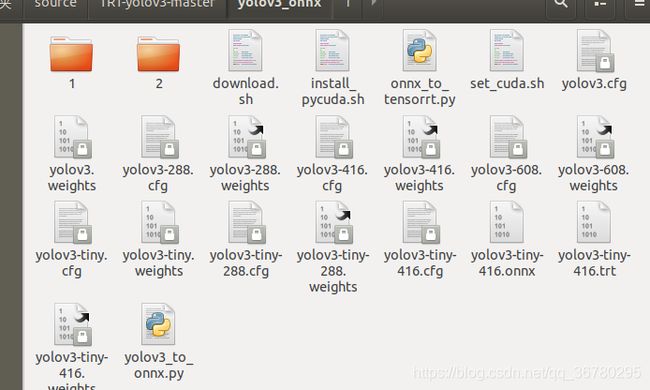Click the yolov3_to_onnx.py file name label

click(159, 365)
